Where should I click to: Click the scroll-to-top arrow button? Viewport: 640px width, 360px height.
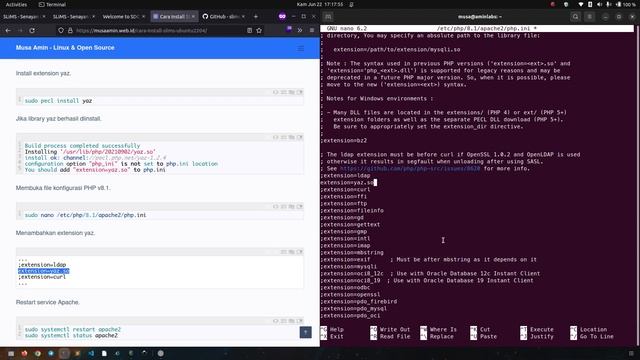click(x=305, y=332)
